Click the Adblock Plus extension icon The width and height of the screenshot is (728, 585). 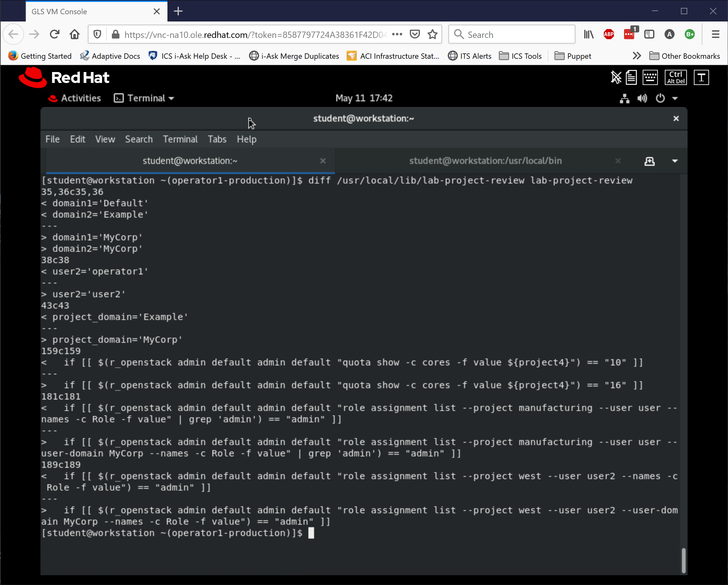(609, 34)
